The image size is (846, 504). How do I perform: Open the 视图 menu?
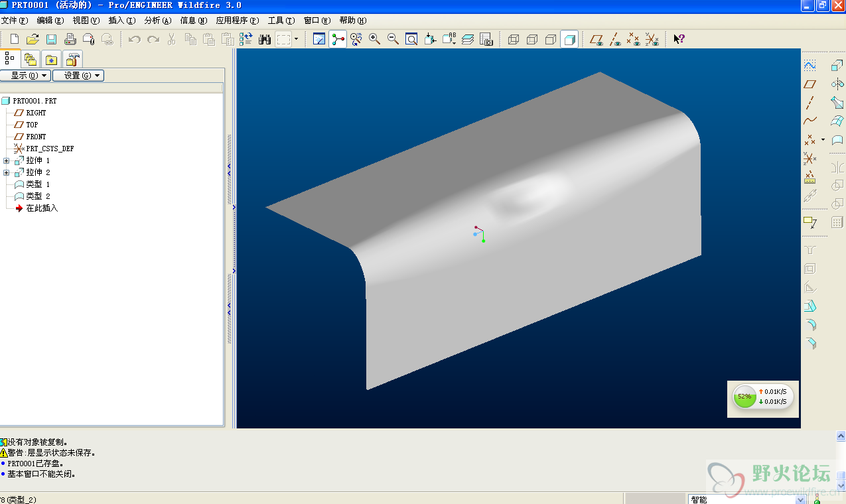pos(86,21)
